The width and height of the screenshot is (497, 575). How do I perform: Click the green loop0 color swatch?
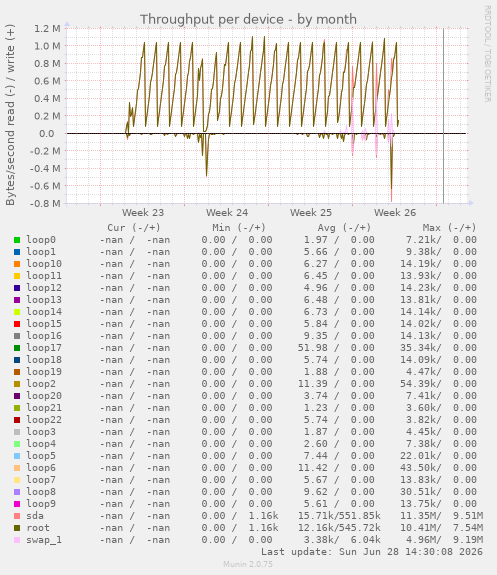[17, 240]
